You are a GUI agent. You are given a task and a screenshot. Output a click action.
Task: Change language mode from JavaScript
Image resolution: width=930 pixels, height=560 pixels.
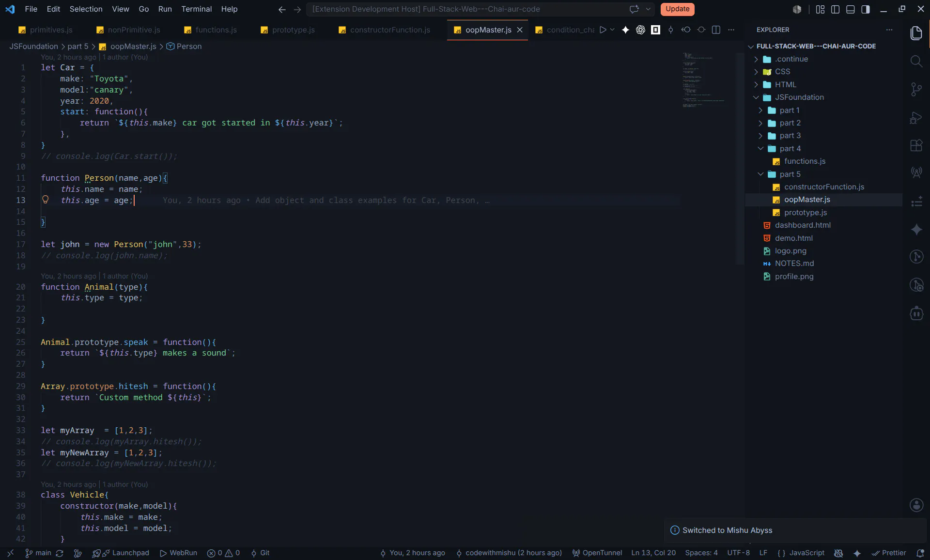click(x=806, y=553)
